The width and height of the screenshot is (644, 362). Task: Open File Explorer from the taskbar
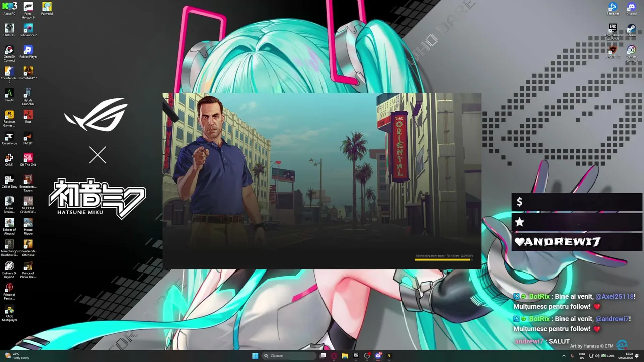click(x=345, y=356)
